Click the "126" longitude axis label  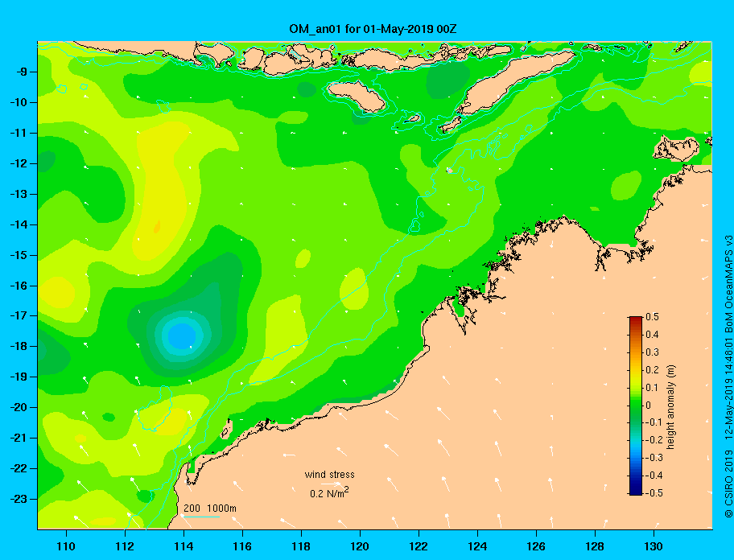(536, 546)
